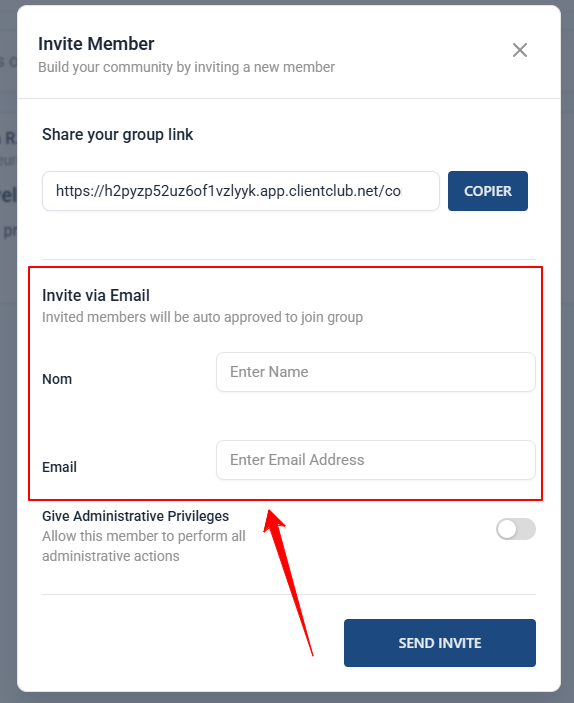Close the Invite Member dialog
Screen dimensions: 574x703
[x=520, y=50]
